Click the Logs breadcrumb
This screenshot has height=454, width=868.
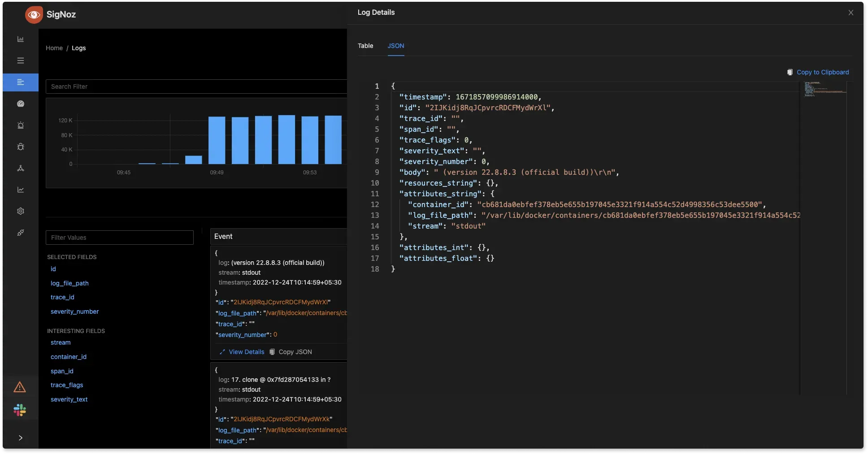[78, 48]
